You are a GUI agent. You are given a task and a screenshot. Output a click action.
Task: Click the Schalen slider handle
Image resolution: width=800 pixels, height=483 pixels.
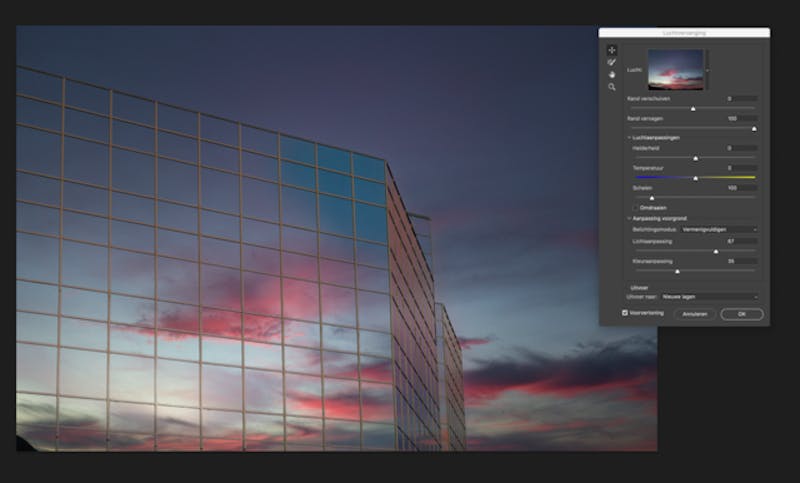click(x=652, y=198)
